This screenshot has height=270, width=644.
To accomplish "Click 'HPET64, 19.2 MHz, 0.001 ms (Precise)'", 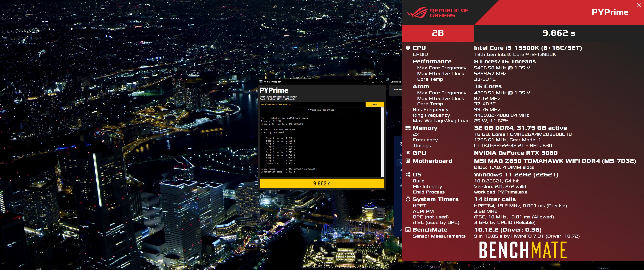I will [x=520, y=206].
